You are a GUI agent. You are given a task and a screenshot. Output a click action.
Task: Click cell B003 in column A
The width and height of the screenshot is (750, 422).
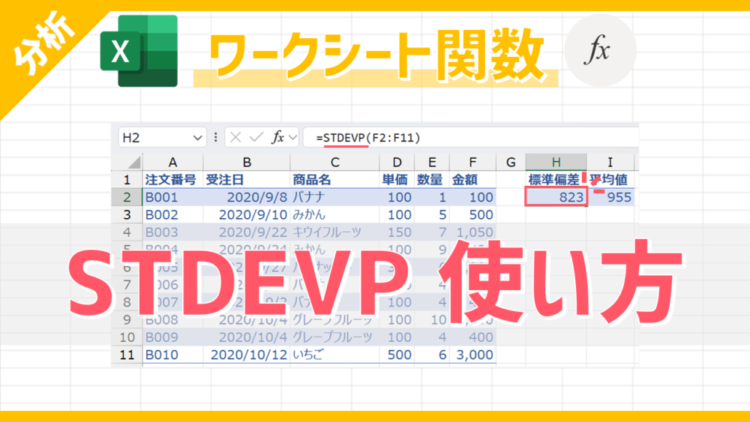pos(173,232)
